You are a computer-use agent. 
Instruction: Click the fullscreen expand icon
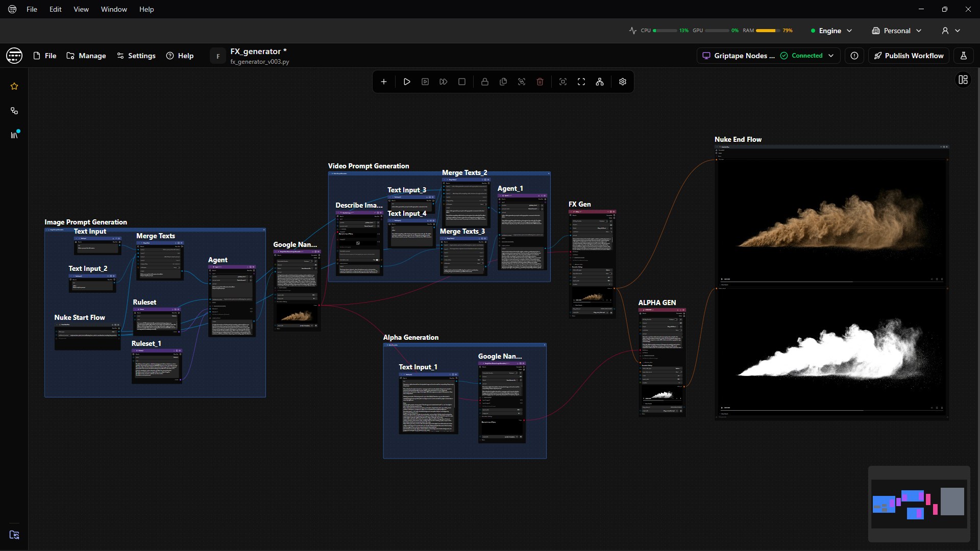(x=581, y=82)
